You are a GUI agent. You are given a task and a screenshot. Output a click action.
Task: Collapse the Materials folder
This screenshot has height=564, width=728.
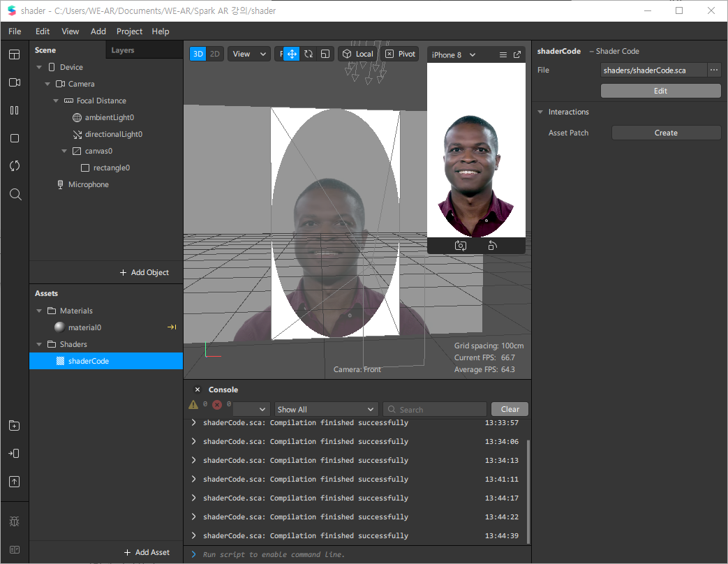[x=39, y=311]
